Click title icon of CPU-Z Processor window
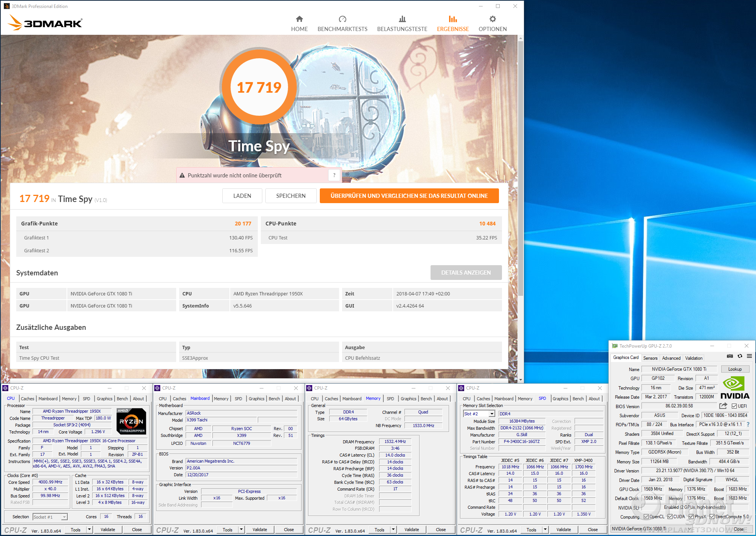The image size is (756, 536). 5,388
